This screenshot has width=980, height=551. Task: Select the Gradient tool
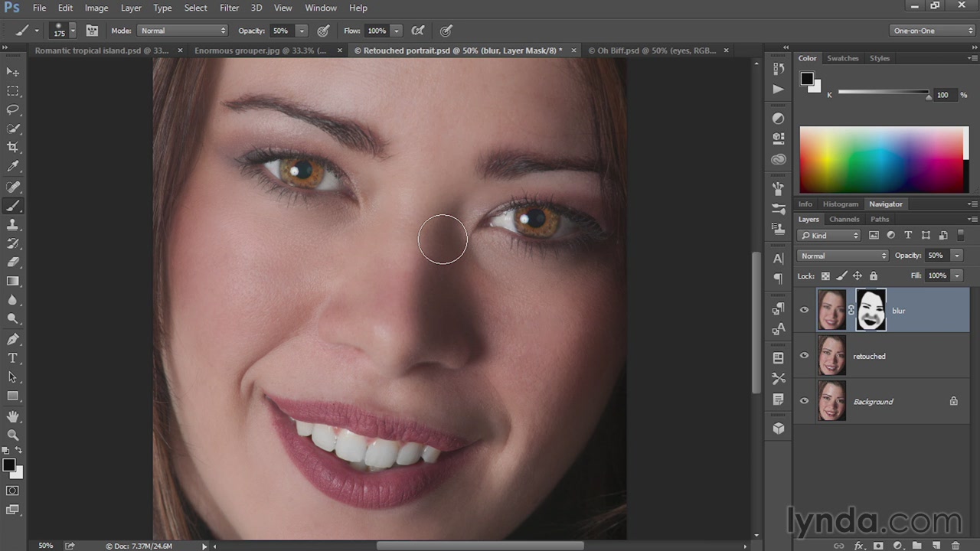pyautogui.click(x=13, y=281)
